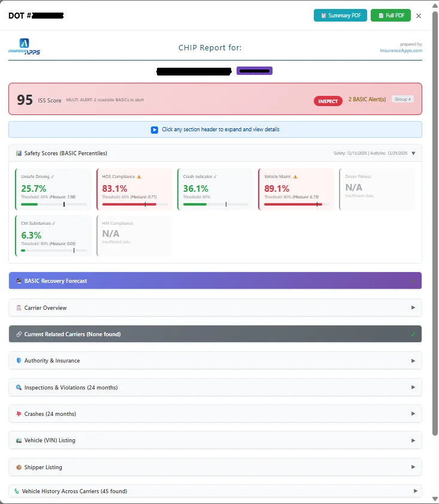
Task: Click the clipboard icon next to Carrier Overview
Action: [x=19, y=307]
